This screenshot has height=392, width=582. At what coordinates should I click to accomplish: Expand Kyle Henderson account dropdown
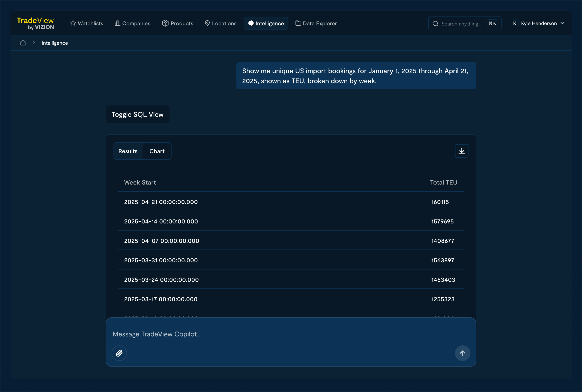click(562, 23)
